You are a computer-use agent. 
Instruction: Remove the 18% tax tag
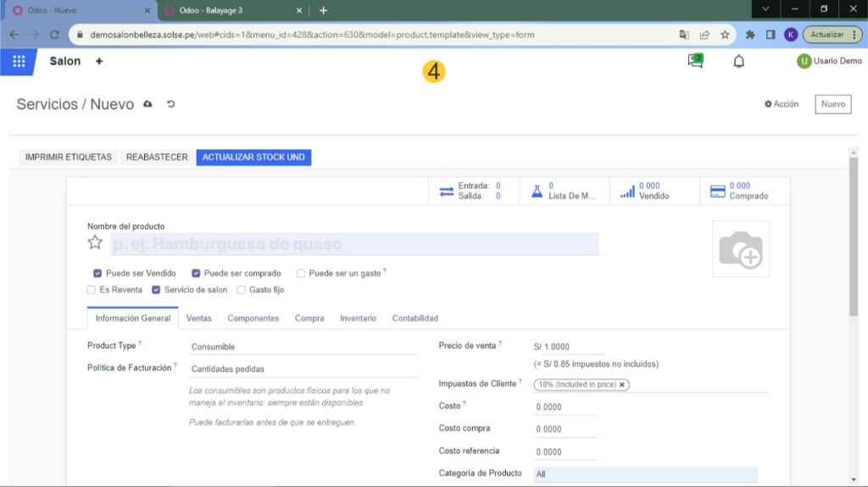coord(622,385)
